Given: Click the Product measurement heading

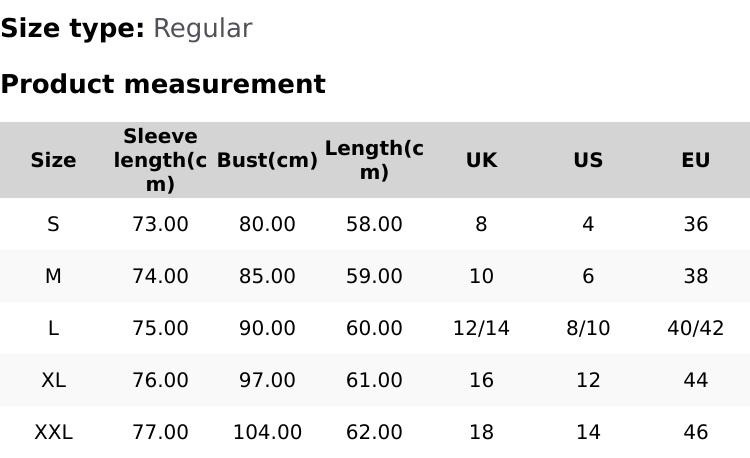Looking at the screenshot, I should tap(163, 84).
